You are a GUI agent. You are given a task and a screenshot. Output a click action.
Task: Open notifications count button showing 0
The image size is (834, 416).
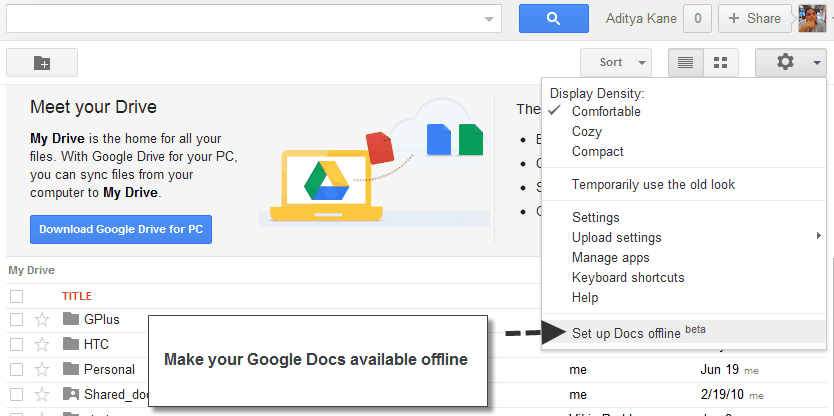[698, 19]
